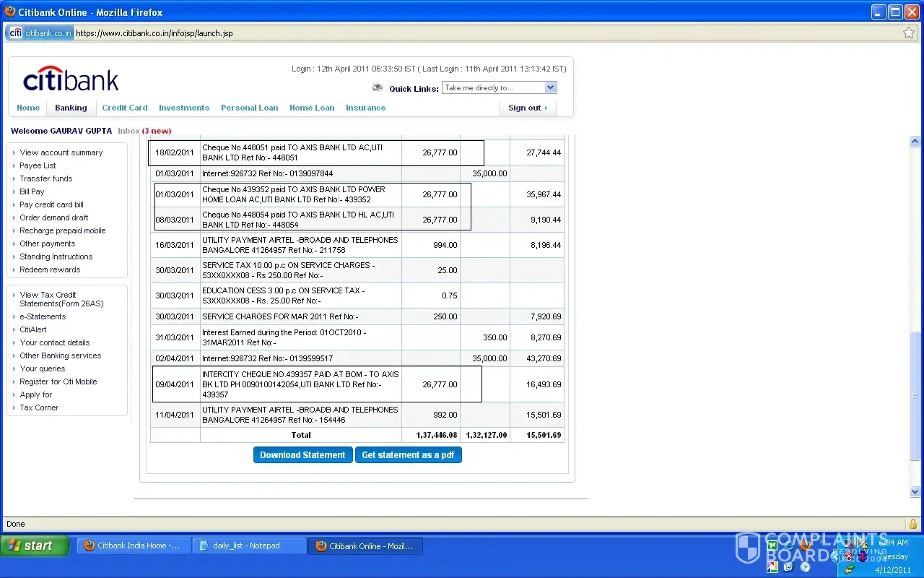Select the Home Loan menu item
Image resolution: width=924 pixels, height=578 pixels.
click(x=312, y=108)
